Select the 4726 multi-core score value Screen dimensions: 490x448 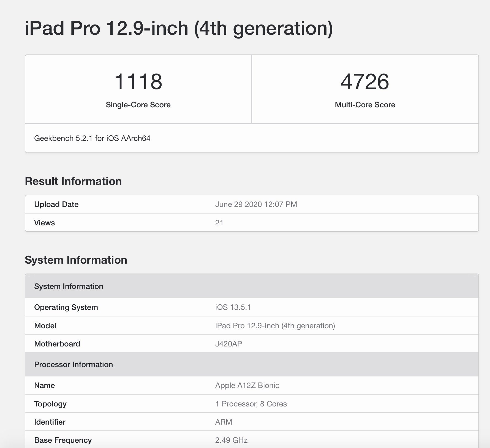pyautogui.click(x=365, y=82)
